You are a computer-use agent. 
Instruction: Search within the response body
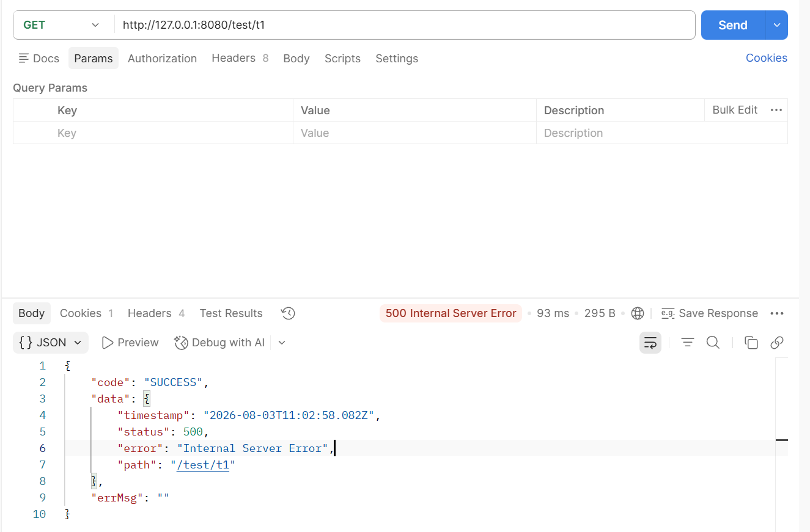coord(713,343)
